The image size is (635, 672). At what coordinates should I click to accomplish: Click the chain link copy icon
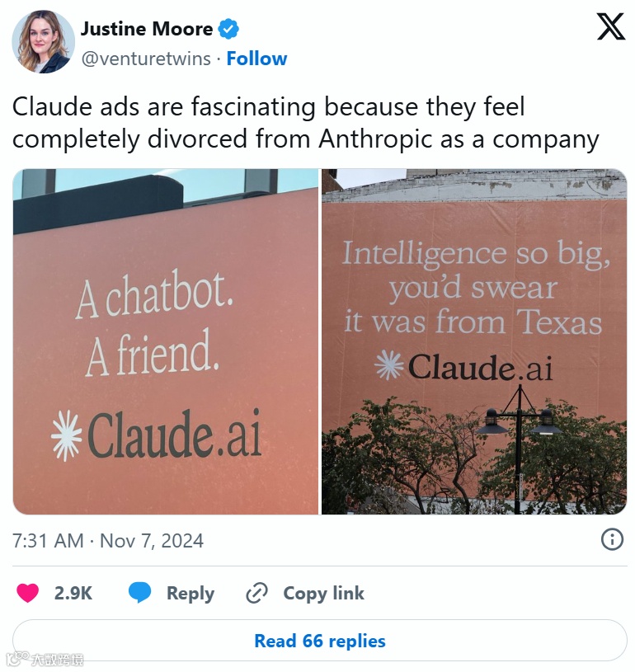click(x=256, y=593)
